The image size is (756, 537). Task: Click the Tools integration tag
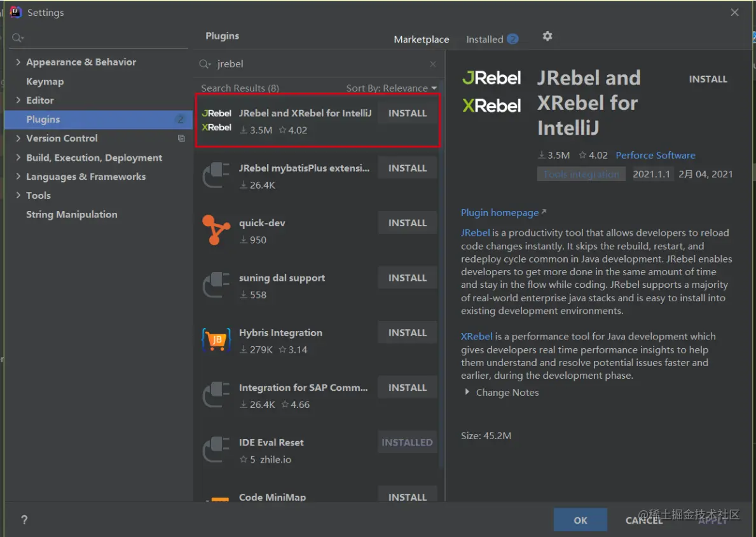[581, 174]
